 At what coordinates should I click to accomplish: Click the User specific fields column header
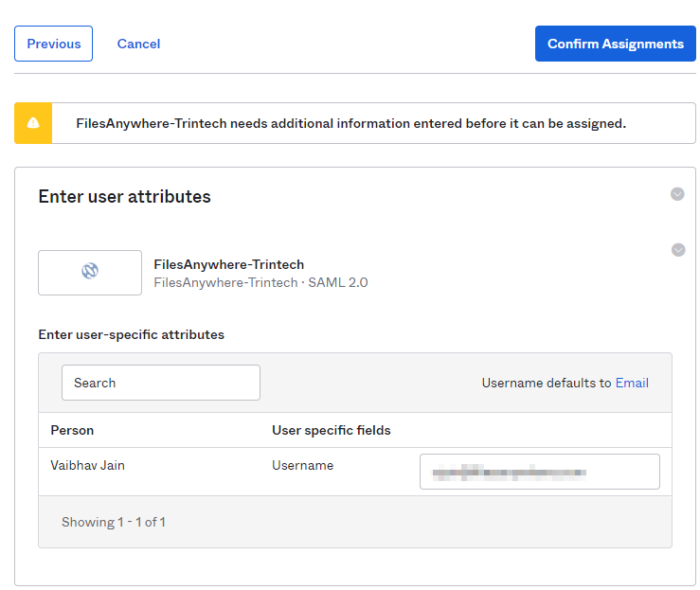click(332, 430)
